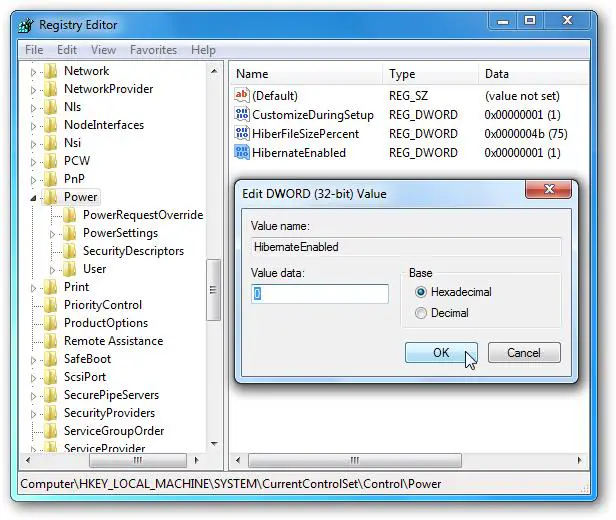Click the Type column header
Viewport: 616px width, 520px height.
[430, 74]
